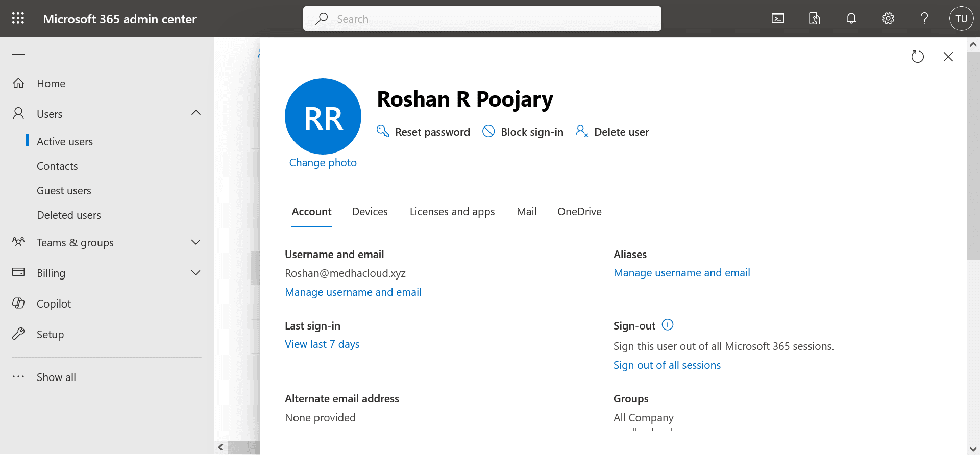The width and height of the screenshot is (980, 456).
Task: Click Sign out of all sessions link
Action: [667, 365]
